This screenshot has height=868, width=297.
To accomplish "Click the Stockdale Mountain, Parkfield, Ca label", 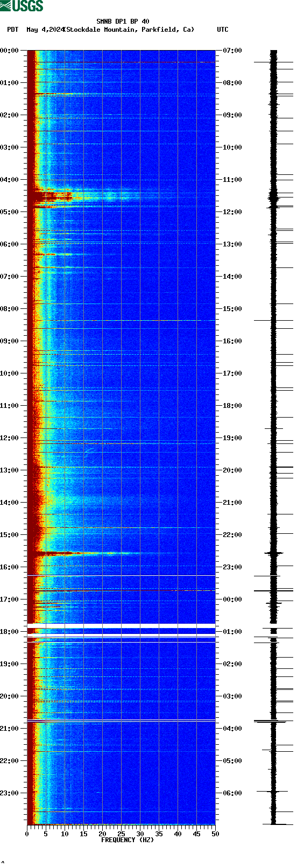I will pyautogui.click(x=129, y=30).
